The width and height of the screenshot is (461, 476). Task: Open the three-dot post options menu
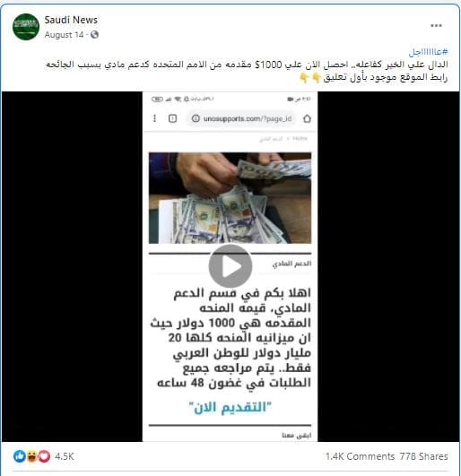pos(436,25)
